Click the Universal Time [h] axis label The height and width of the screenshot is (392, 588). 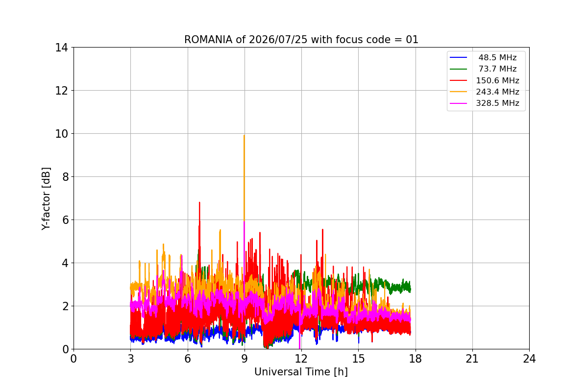301,372
